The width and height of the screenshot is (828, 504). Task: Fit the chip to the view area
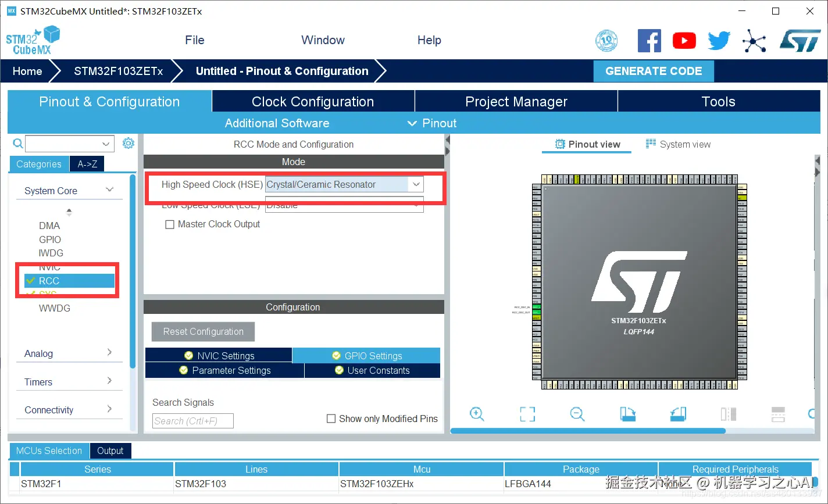[x=527, y=414]
